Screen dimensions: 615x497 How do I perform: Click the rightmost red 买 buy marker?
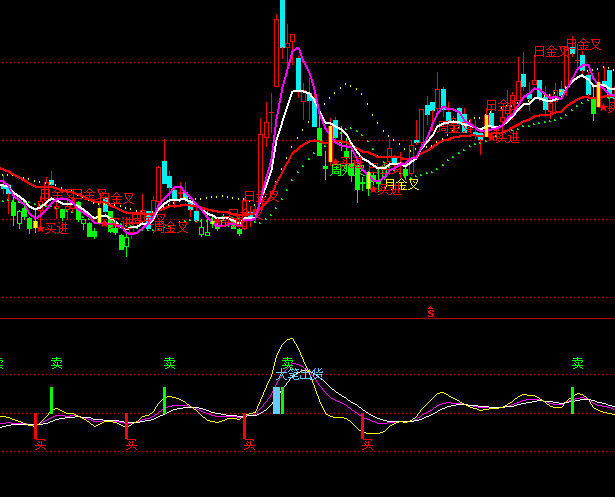[367, 444]
